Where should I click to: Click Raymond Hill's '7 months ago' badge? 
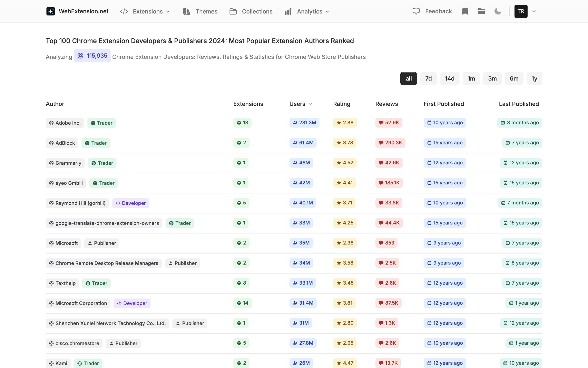pos(520,203)
